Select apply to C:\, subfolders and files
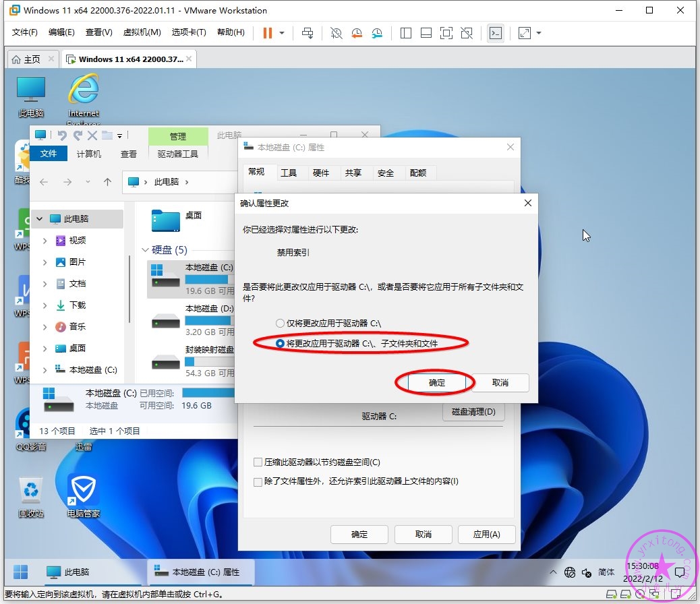Image resolution: width=700 pixels, height=604 pixels. coord(281,344)
